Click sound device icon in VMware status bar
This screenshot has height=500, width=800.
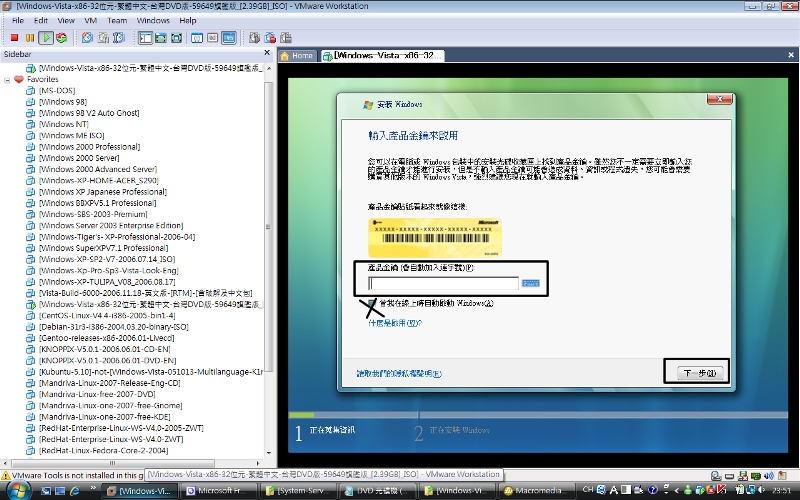(x=769, y=476)
